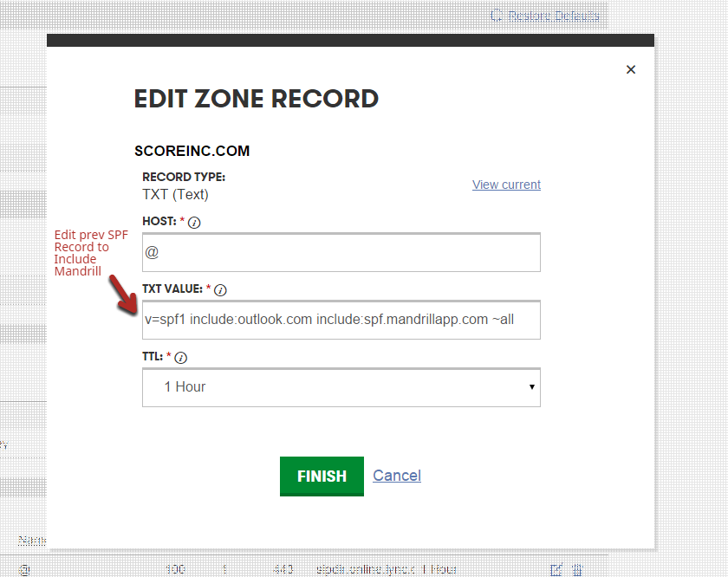Open the Host field info icon
This screenshot has height=577, width=728.
(194, 223)
